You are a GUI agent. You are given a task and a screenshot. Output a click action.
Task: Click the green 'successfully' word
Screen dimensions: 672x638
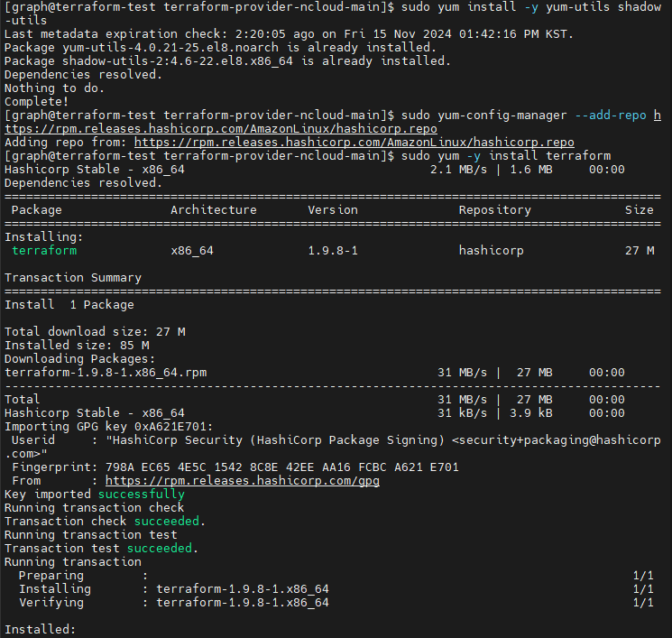click(x=142, y=495)
